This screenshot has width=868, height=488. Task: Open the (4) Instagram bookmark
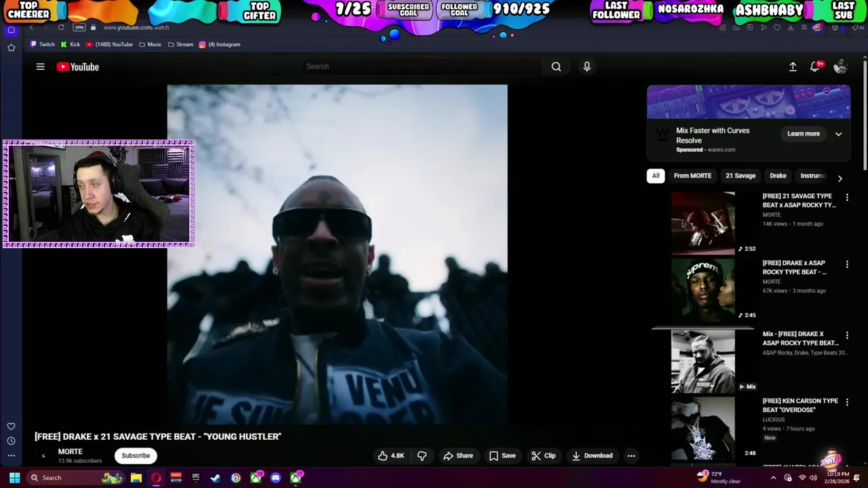point(220,44)
